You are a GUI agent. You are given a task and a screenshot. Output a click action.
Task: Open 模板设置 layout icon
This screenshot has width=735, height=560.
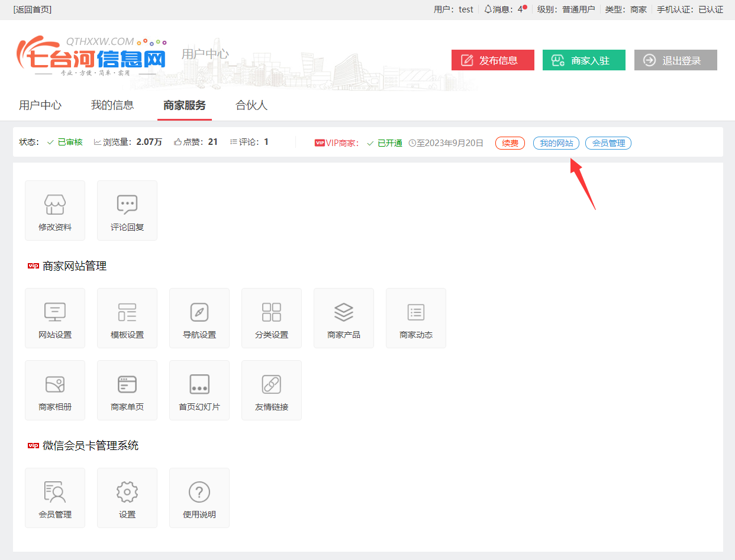click(x=127, y=312)
